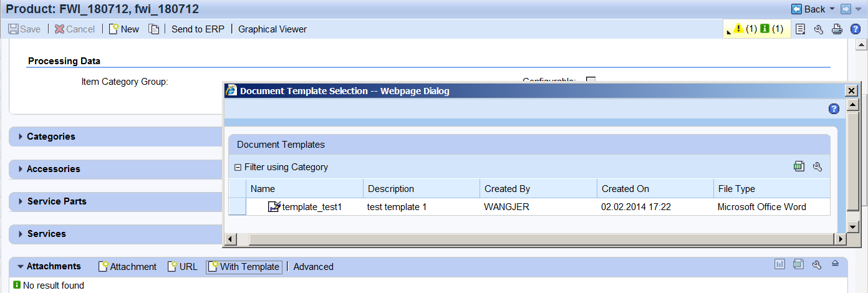
Task: Open personalization wrench in main toolbar
Action: point(819,29)
